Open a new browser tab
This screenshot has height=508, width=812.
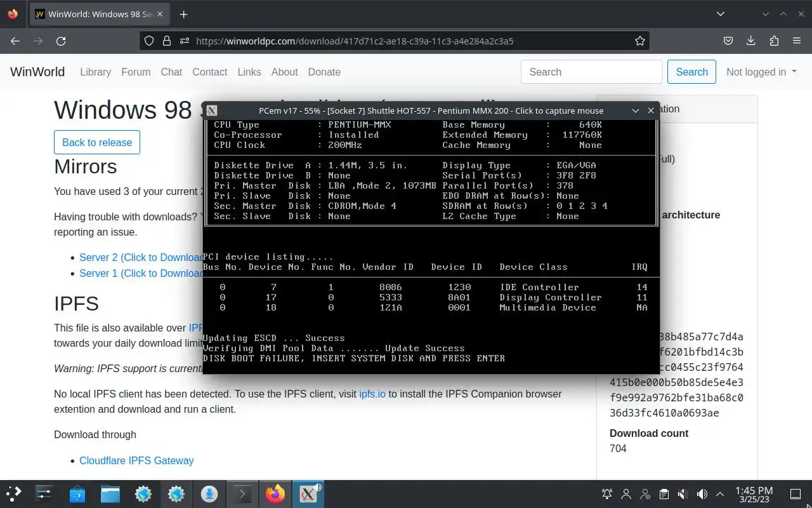click(x=183, y=14)
